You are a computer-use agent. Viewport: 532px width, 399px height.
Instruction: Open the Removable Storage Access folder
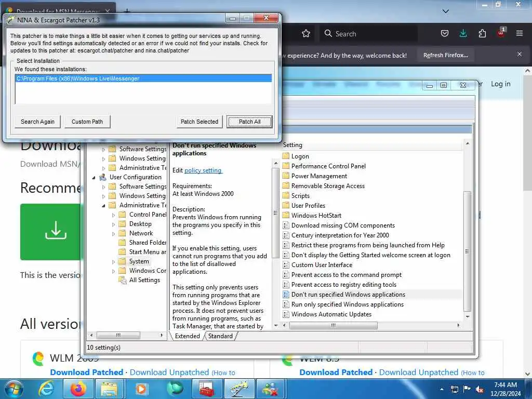(328, 186)
